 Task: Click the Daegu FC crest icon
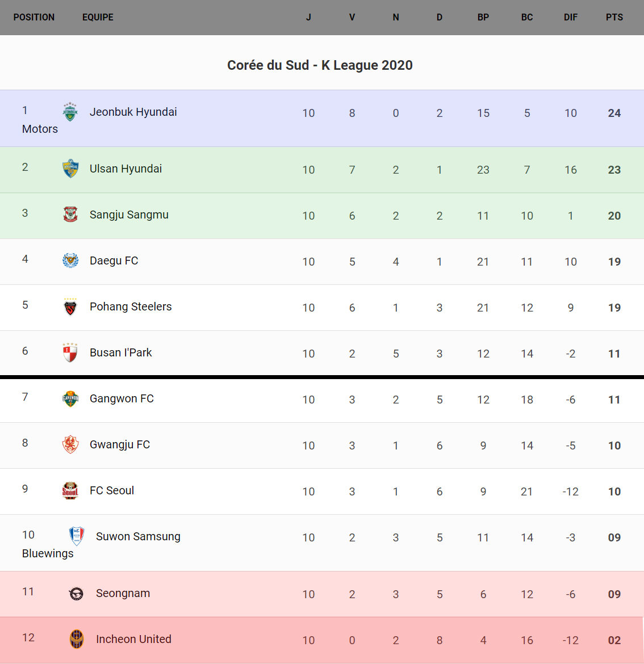[x=70, y=260]
